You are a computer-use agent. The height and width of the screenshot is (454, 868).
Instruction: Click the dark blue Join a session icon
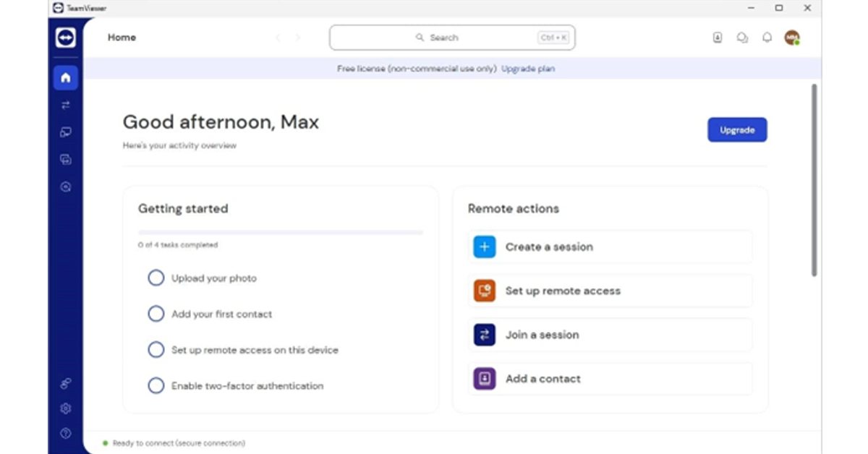(485, 335)
